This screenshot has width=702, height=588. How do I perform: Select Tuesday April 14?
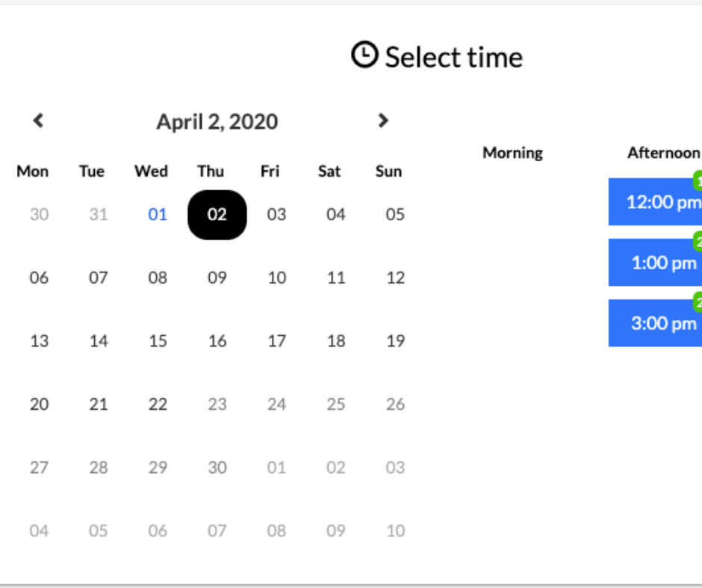(99, 341)
